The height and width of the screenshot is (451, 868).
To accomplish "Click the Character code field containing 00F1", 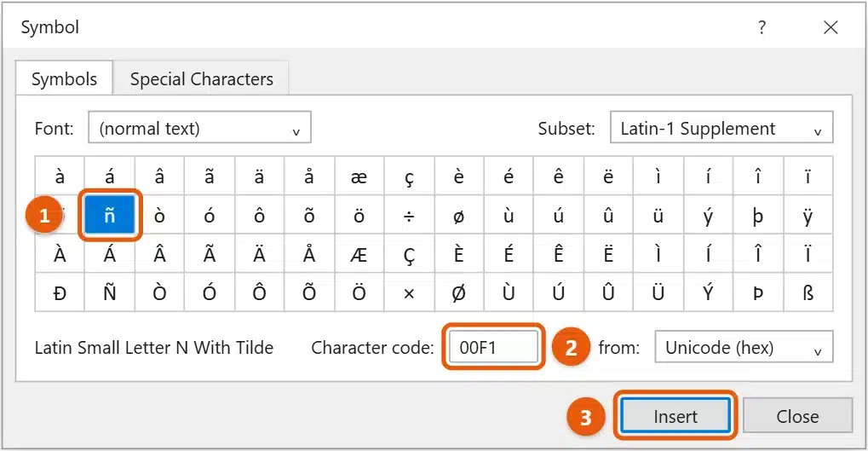I will coord(493,347).
